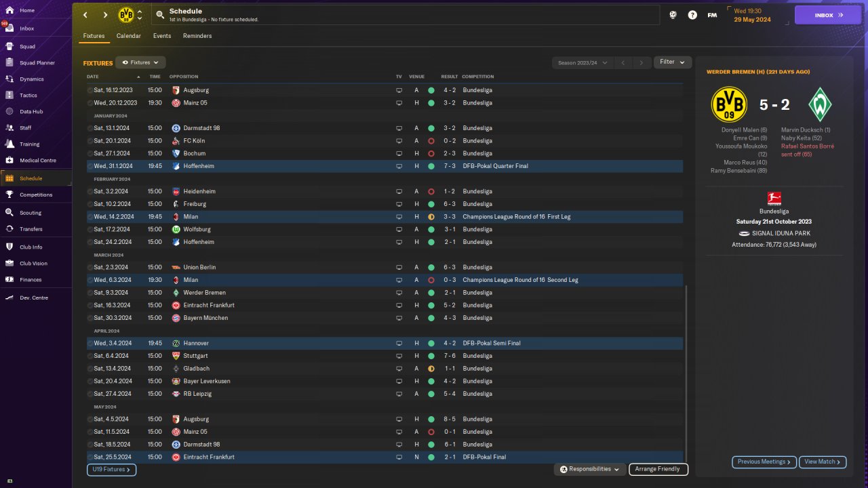Open Squad Planner in the sidebar
Screen dimensions: 868x488
[37, 63]
